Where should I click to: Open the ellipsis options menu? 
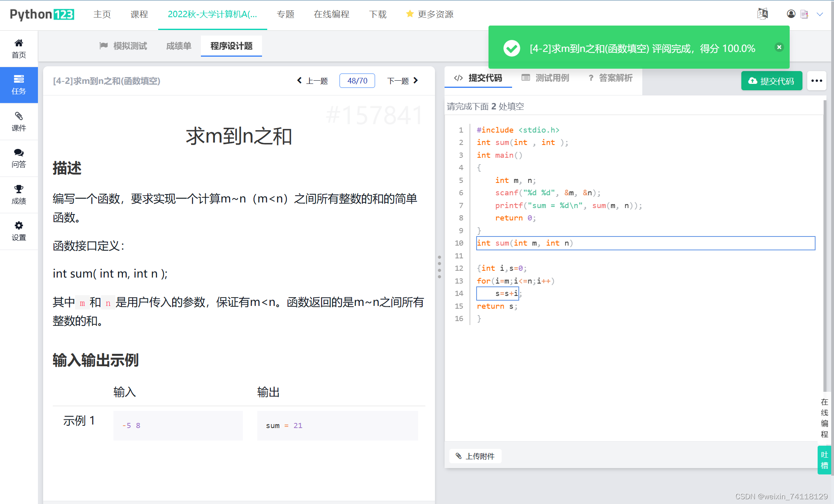[x=816, y=81]
